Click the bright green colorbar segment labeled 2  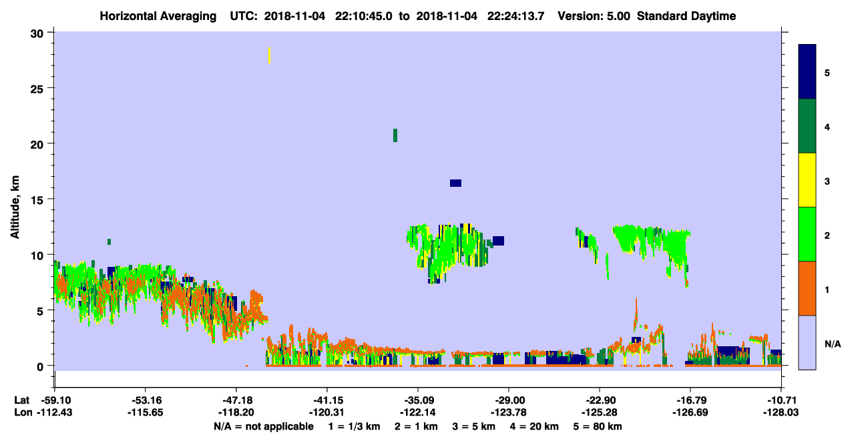click(807, 234)
